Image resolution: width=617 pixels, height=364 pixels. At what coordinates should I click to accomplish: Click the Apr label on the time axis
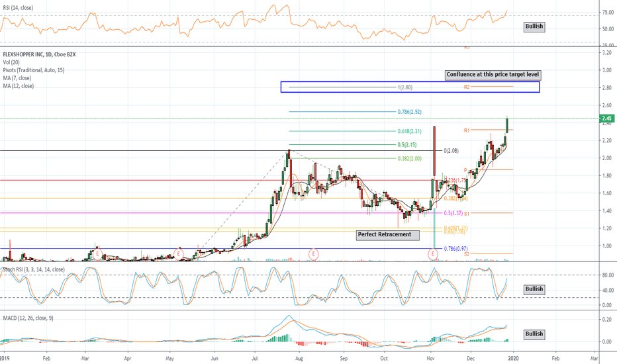click(128, 359)
